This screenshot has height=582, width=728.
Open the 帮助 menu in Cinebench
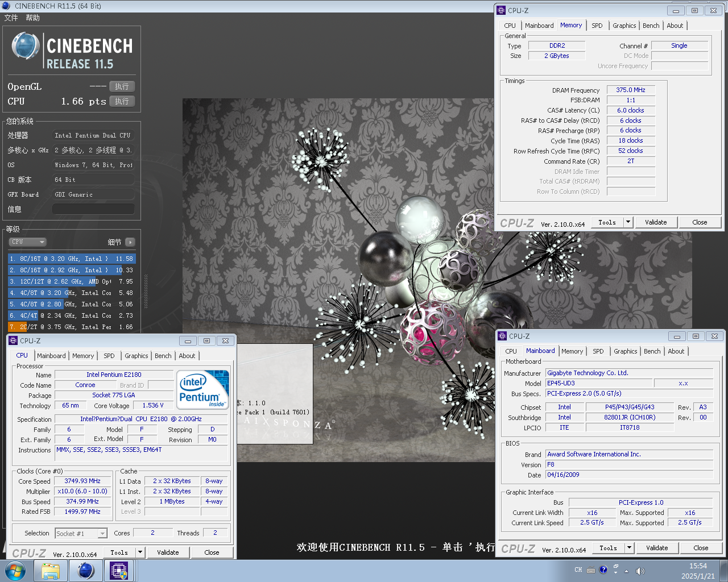pos(32,18)
